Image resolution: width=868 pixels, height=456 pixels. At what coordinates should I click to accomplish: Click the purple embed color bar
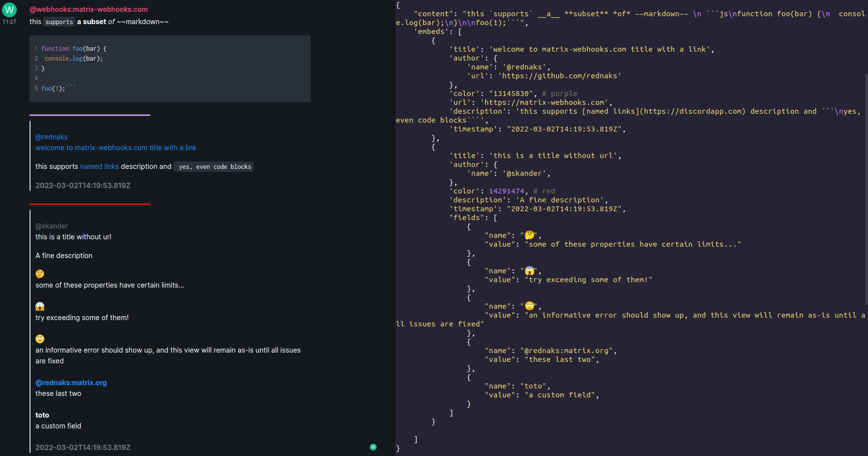90,115
